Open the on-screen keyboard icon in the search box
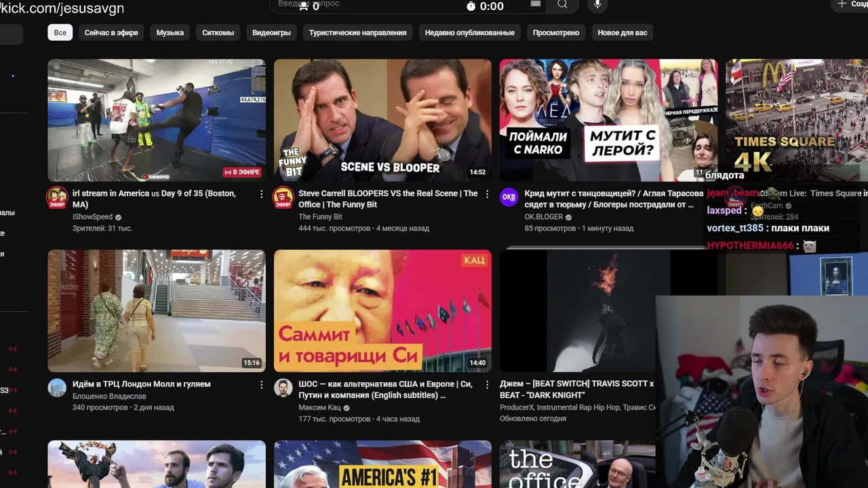 point(536,4)
